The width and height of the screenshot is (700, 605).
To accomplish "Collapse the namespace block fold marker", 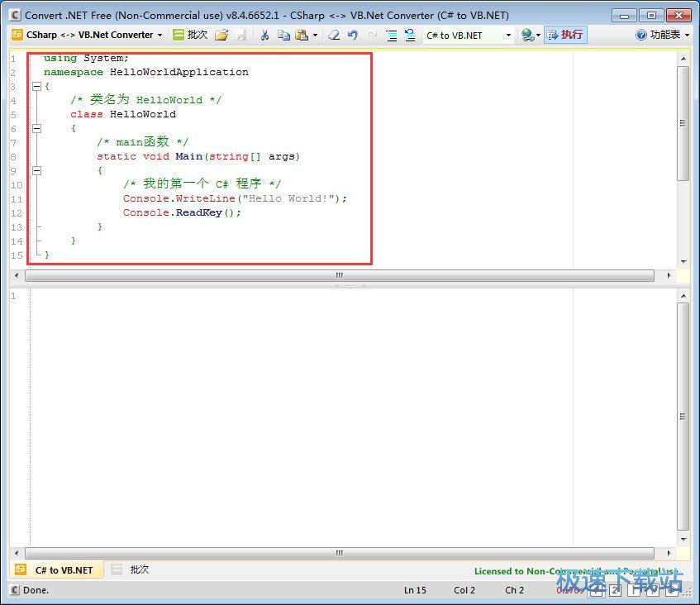I will 36,86.
